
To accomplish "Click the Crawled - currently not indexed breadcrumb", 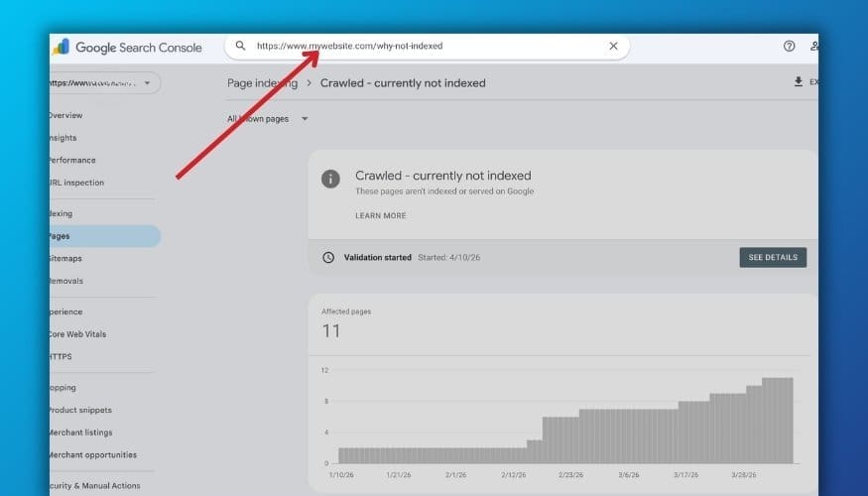I will click(403, 83).
